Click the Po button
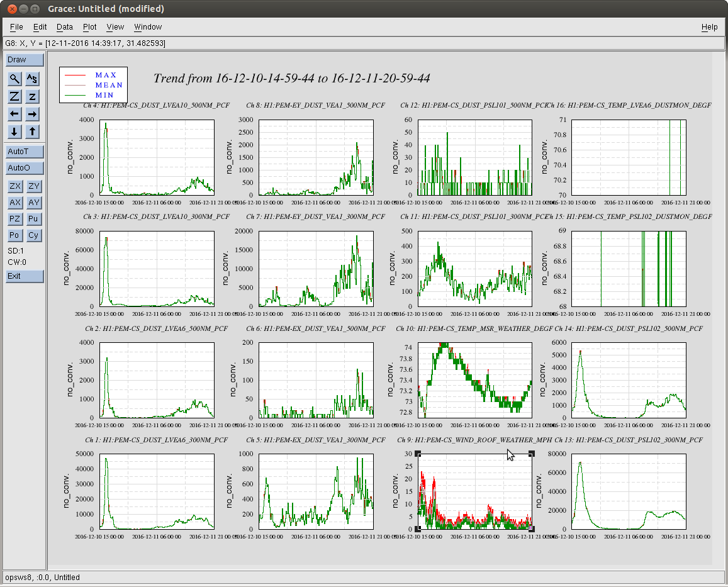 click(x=15, y=235)
